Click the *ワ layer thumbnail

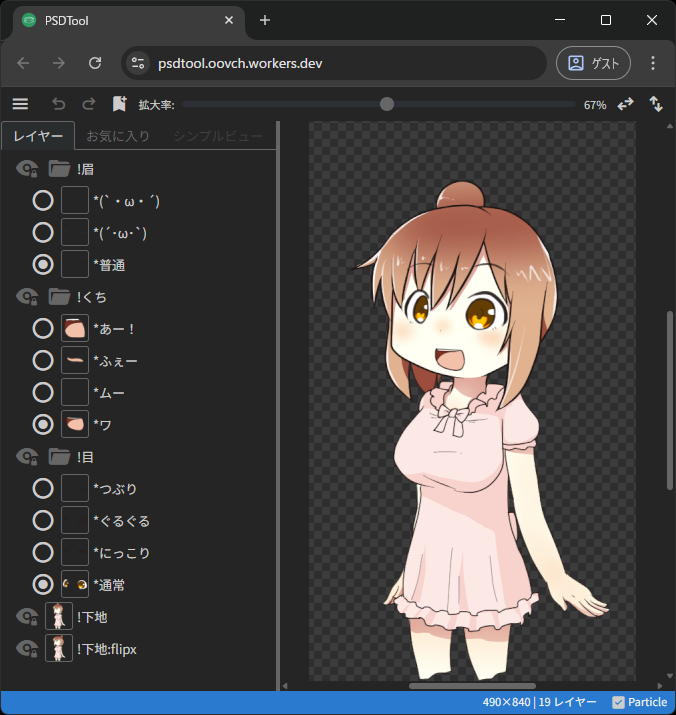tap(75, 425)
